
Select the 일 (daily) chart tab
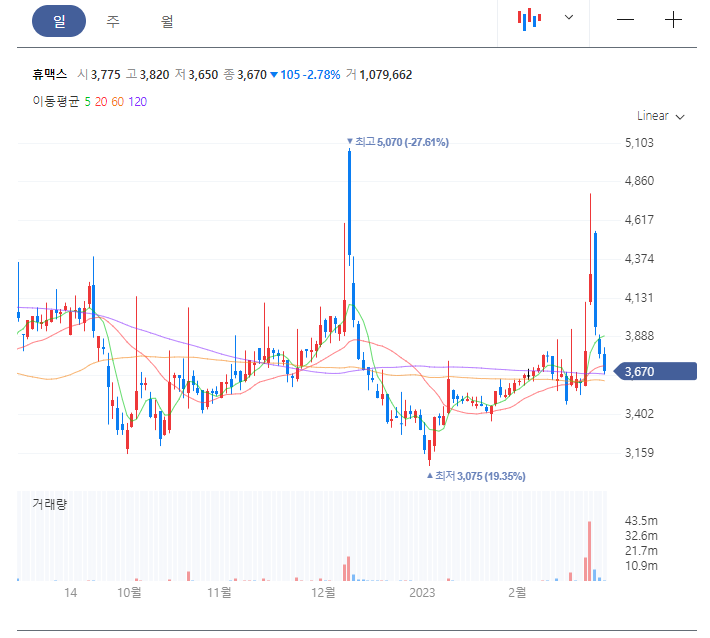click(x=59, y=21)
